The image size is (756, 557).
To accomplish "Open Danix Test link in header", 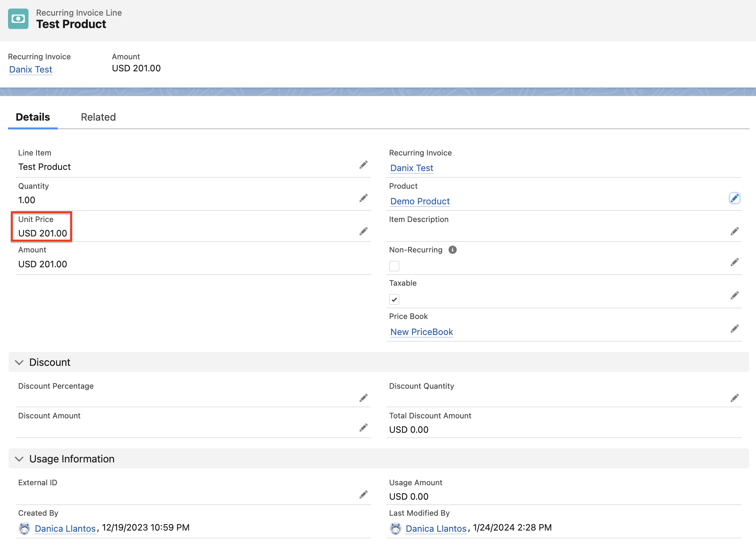I will tap(30, 69).
